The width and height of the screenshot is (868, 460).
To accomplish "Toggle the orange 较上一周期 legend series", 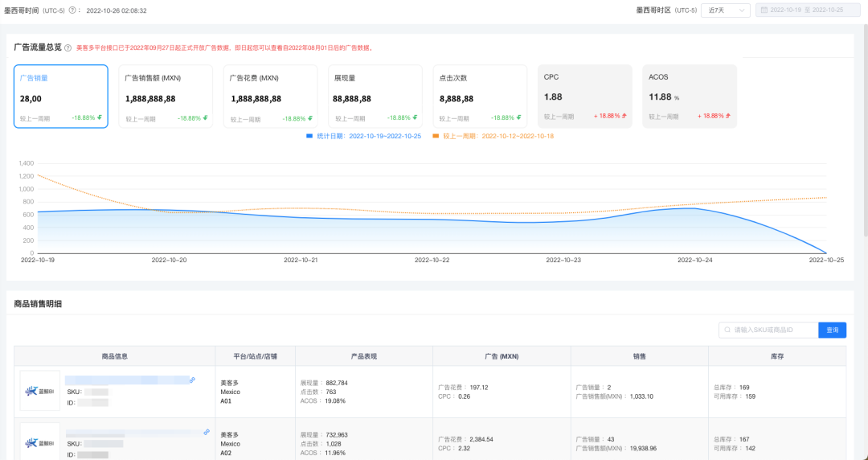I will coord(493,136).
